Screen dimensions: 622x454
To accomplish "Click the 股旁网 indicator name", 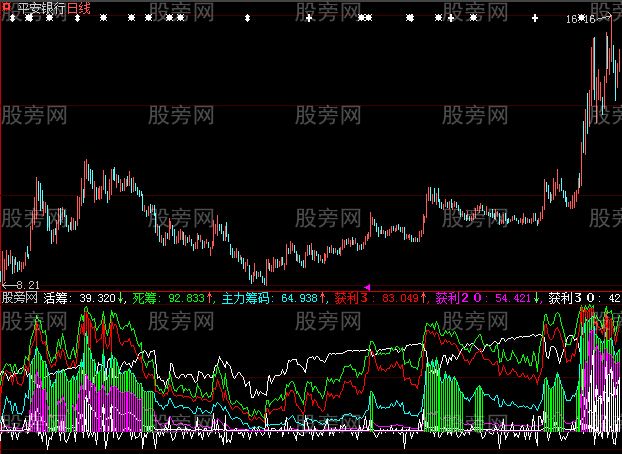I will coord(19,298).
